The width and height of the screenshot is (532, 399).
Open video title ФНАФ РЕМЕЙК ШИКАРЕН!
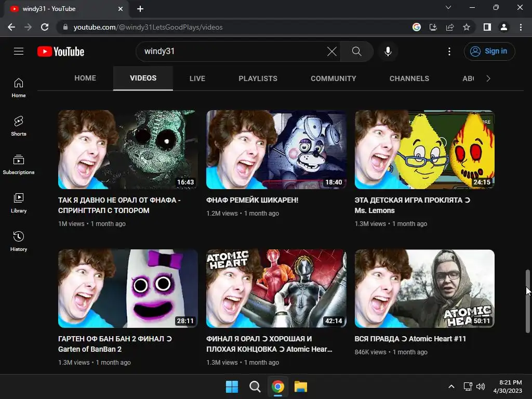point(252,200)
